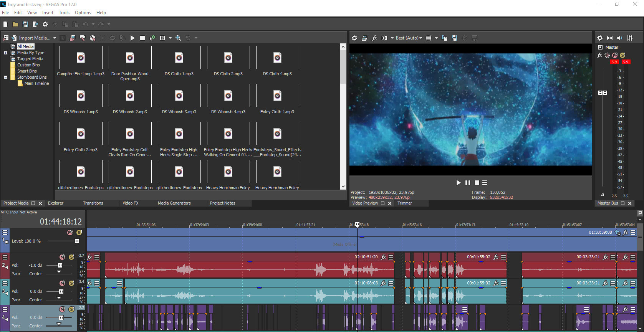Image resolution: width=644 pixels, height=332 pixels.
Task: Expand the Media By Type tree node
Action: click(5, 53)
